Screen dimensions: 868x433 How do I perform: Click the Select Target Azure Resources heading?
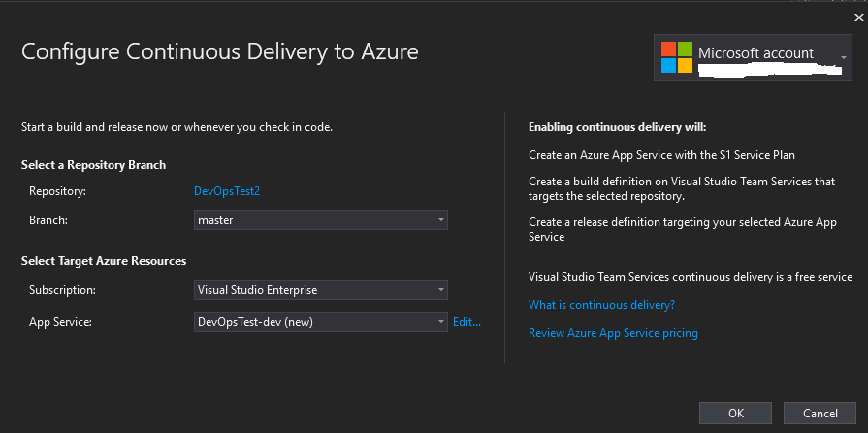(x=104, y=260)
